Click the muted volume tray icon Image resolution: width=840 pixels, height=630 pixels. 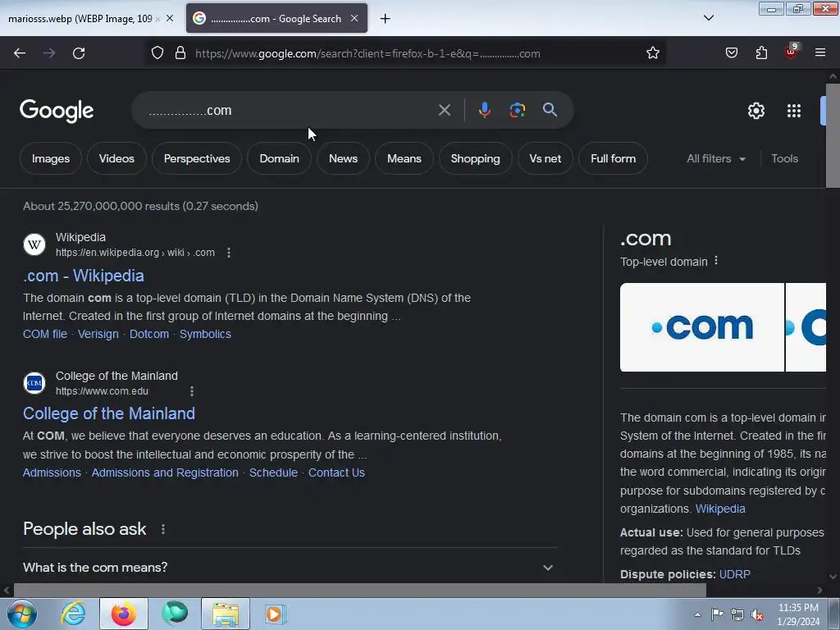[757, 615]
